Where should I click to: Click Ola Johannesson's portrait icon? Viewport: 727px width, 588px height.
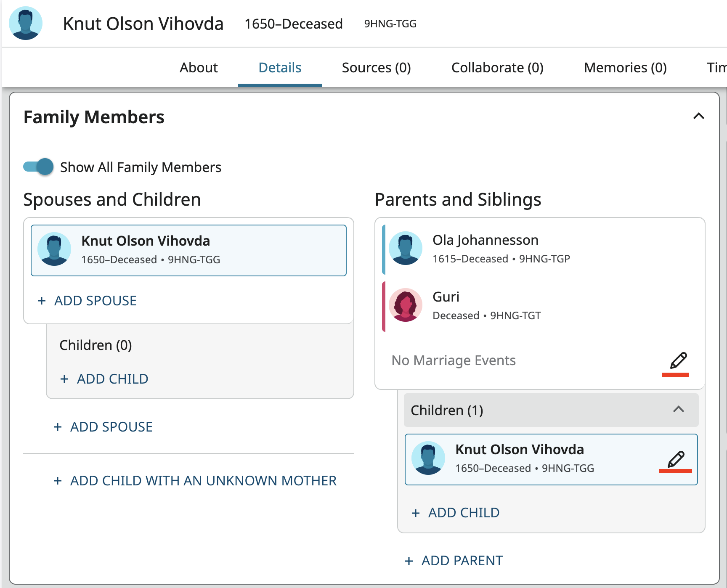tap(405, 248)
